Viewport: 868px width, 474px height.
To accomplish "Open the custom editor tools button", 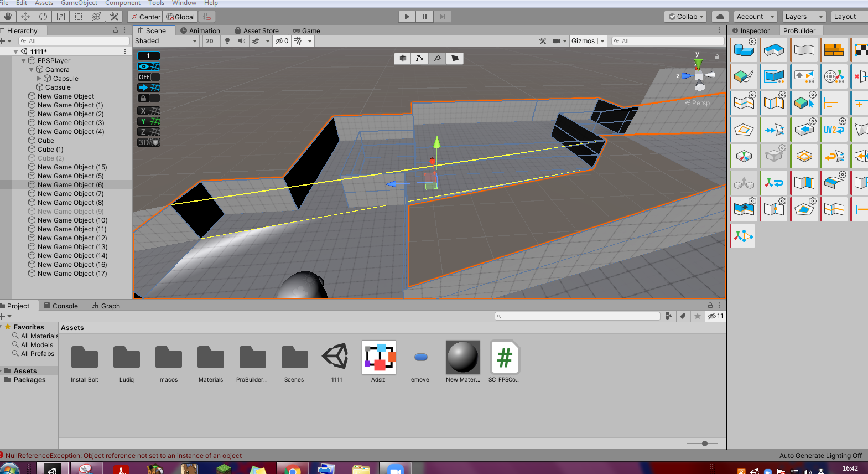I will tap(115, 17).
